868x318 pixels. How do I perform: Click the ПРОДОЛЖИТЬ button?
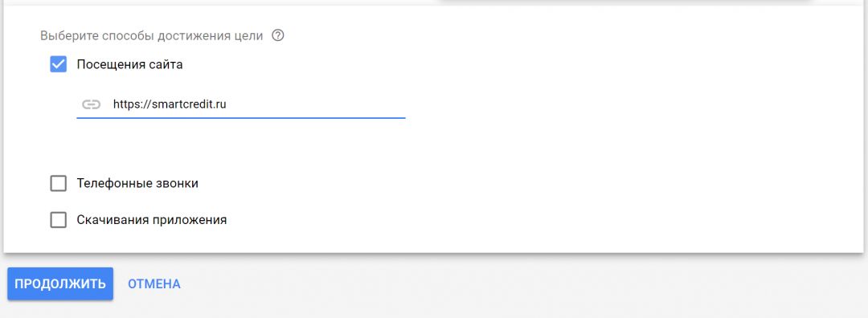60,283
